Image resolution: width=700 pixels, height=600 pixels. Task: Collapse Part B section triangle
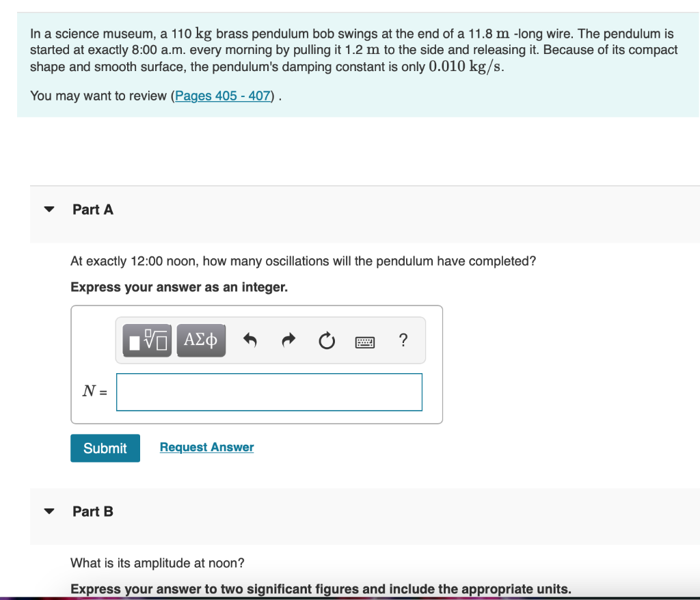pyautogui.click(x=49, y=511)
